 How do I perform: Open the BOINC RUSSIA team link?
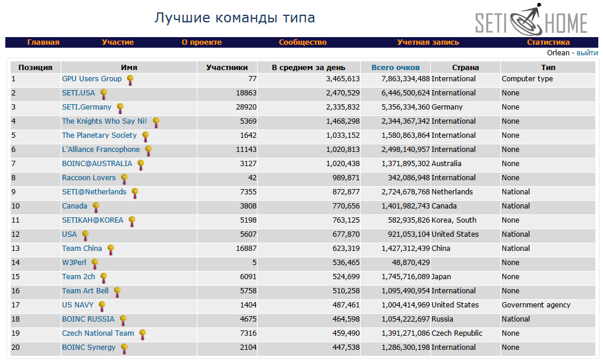point(88,319)
